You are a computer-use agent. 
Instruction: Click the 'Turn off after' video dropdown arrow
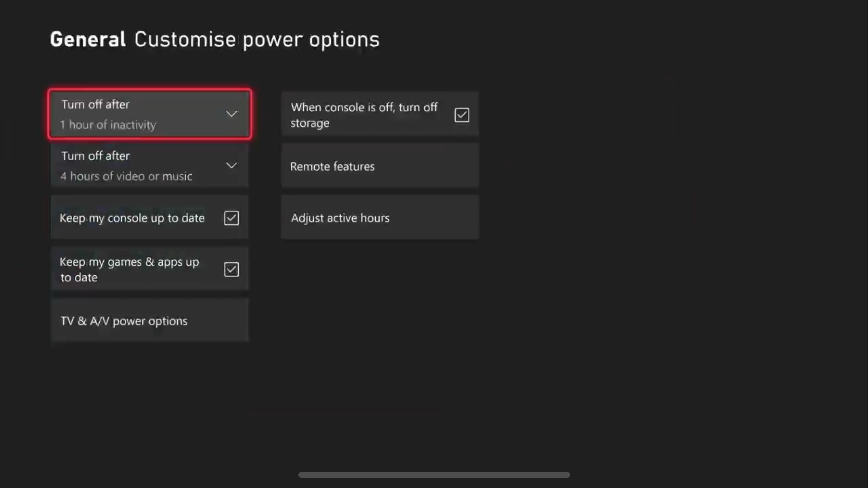[231, 165]
